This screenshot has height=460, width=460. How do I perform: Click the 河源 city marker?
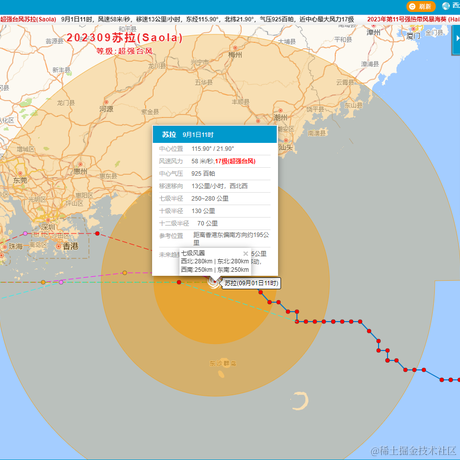pyautogui.click(x=106, y=102)
